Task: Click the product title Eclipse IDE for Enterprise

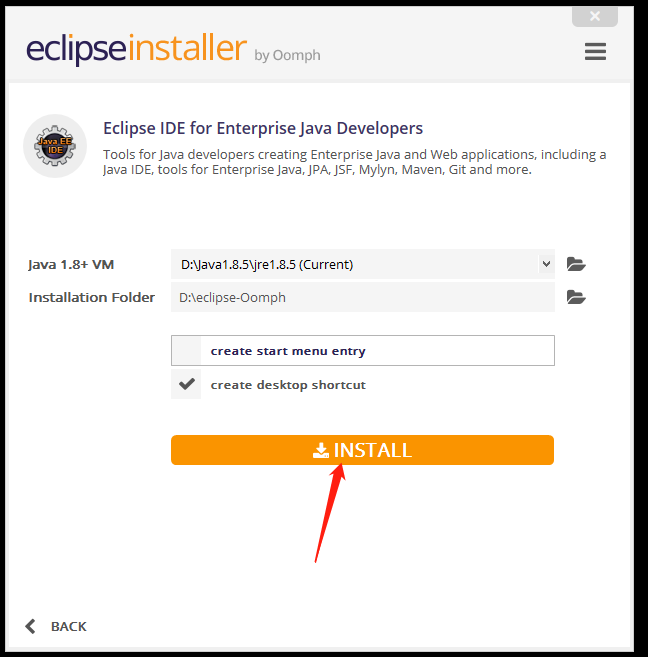Action: 263,128
